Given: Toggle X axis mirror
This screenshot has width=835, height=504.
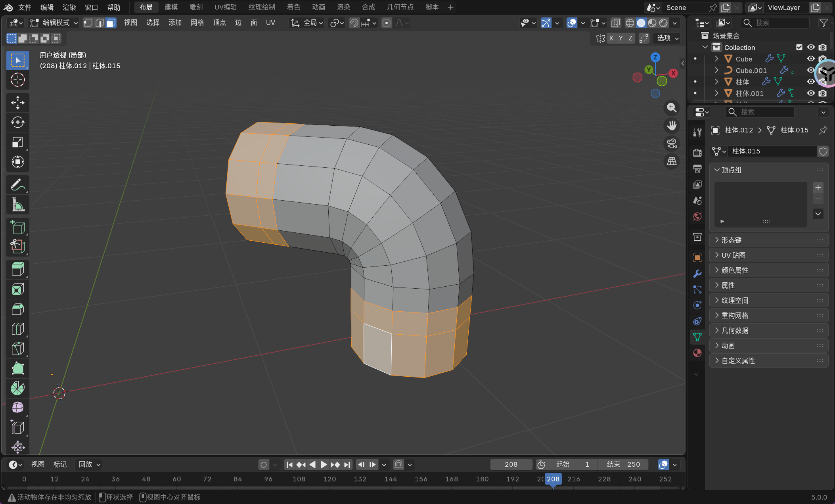Looking at the screenshot, I should [x=611, y=38].
